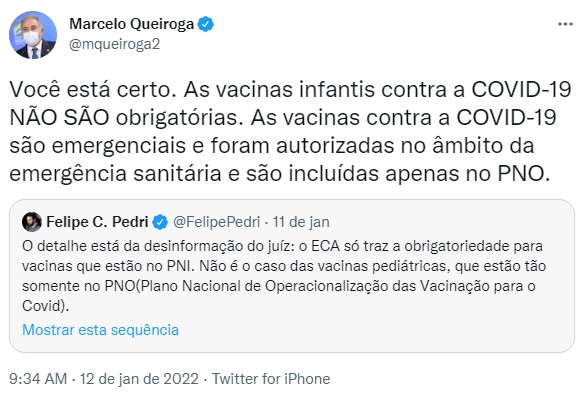Open the @mqueiroga2 handle link
This screenshot has width=588, height=394.
pyautogui.click(x=115, y=44)
